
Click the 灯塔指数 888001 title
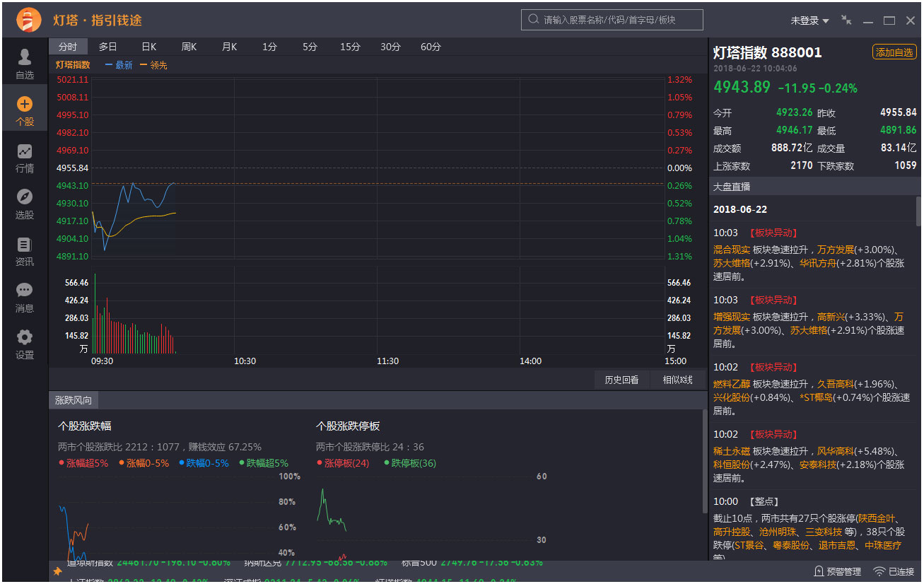[767, 52]
